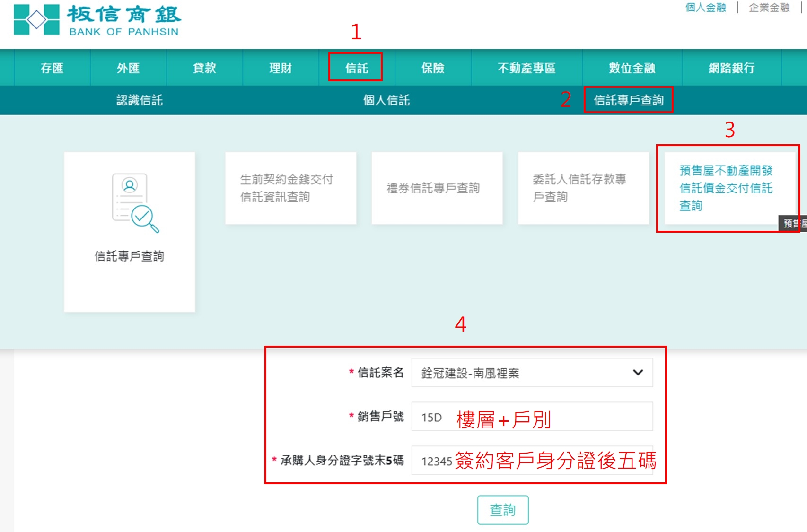Open the 貸款 menu
The image size is (807, 532).
(204, 68)
